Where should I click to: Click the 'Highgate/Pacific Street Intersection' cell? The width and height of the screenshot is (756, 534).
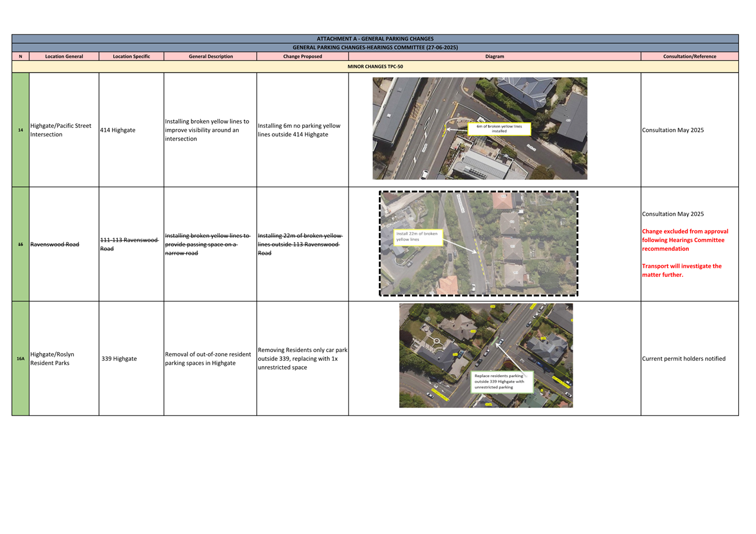[x=64, y=130]
